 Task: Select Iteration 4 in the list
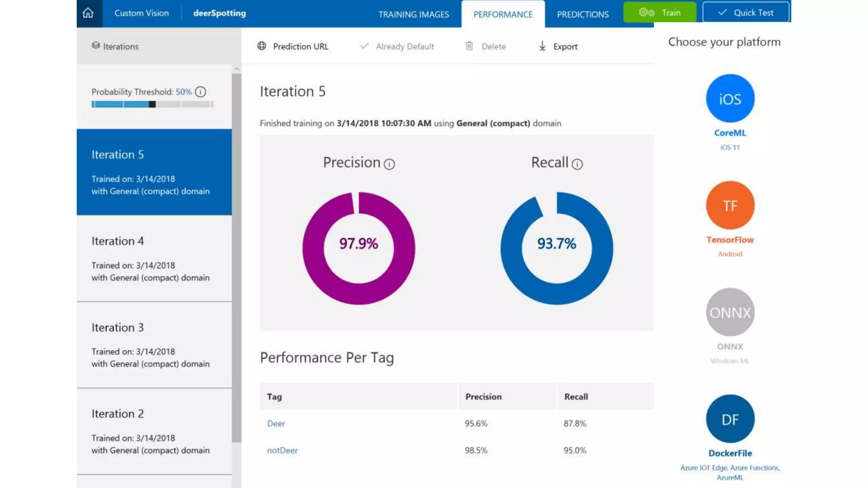click(x=154, y=258)
